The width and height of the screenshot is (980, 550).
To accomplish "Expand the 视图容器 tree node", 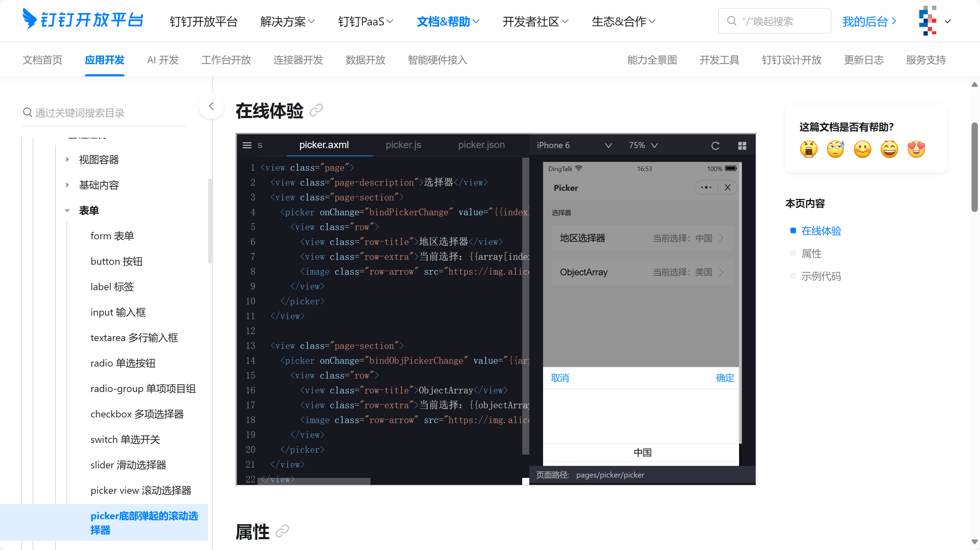I will click(67, 159).
